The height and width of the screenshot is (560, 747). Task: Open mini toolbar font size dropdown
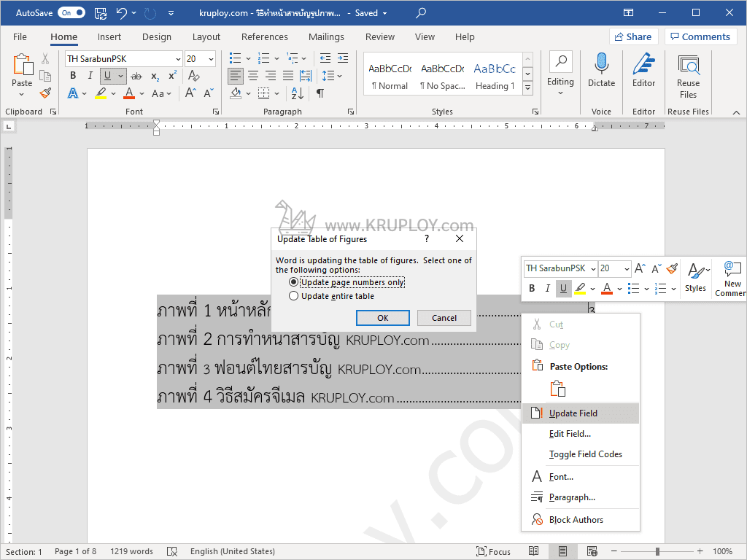(627, 269)
